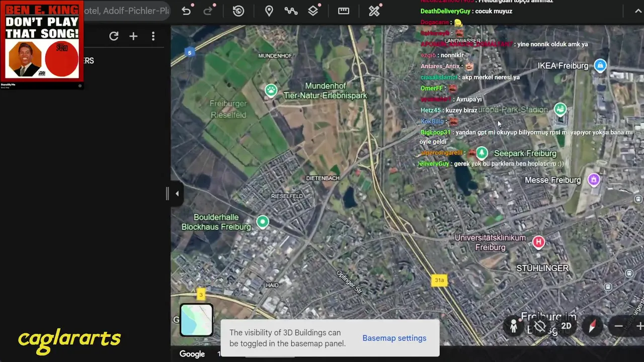644x362 pixels.
Task: Open historical imagery with the globe-clock icon
Action: [x=238, y=11]
